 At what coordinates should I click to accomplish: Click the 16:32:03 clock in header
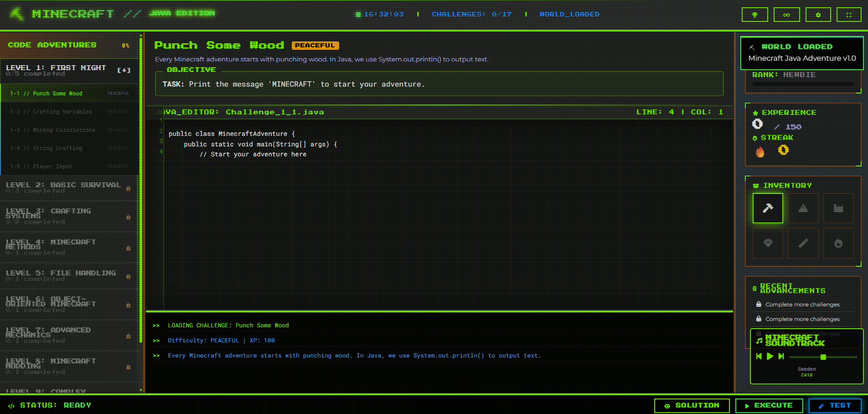pyautogui.click(x=384, y=15)
